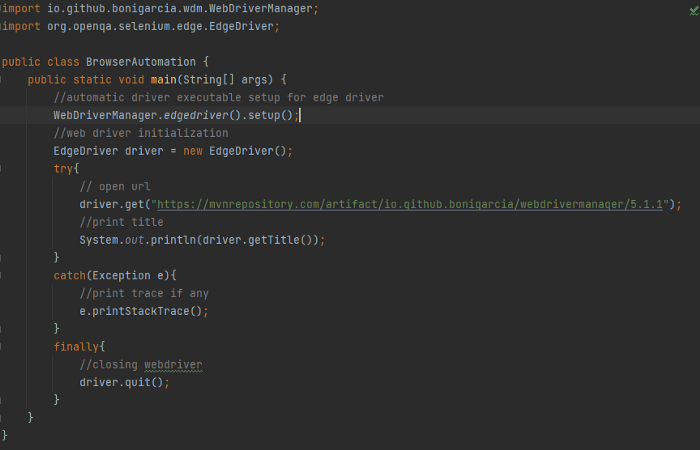Click the '//print title' comment

121,222
